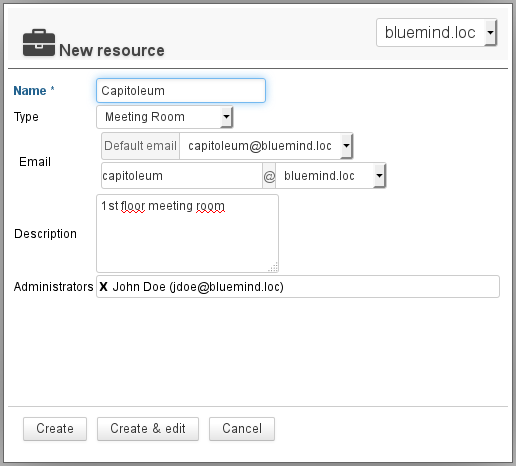Click the Name required field label

point(34,91)
